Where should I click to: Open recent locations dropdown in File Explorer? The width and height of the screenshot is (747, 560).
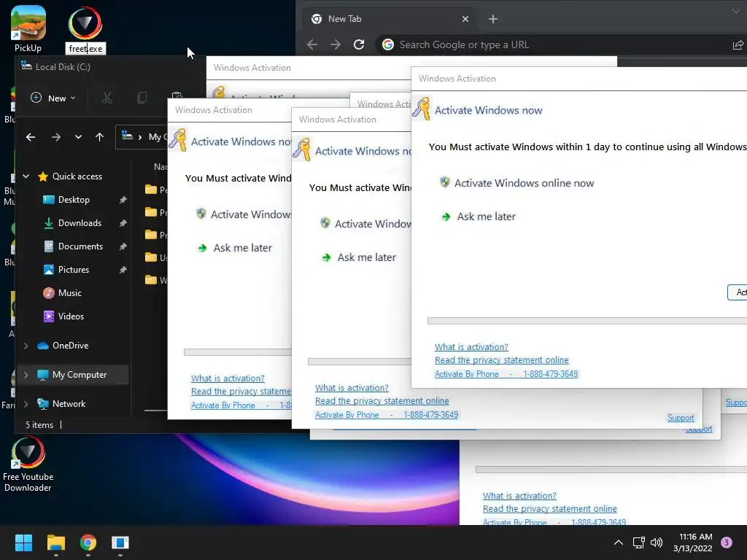point(78,137)
